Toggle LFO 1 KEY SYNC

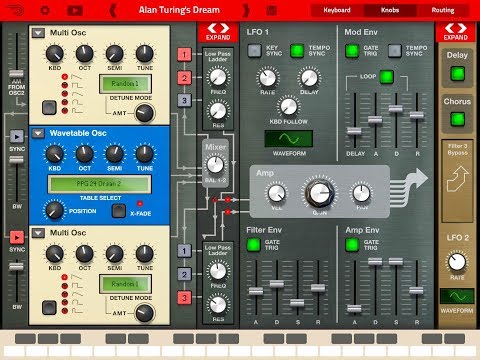255,51
